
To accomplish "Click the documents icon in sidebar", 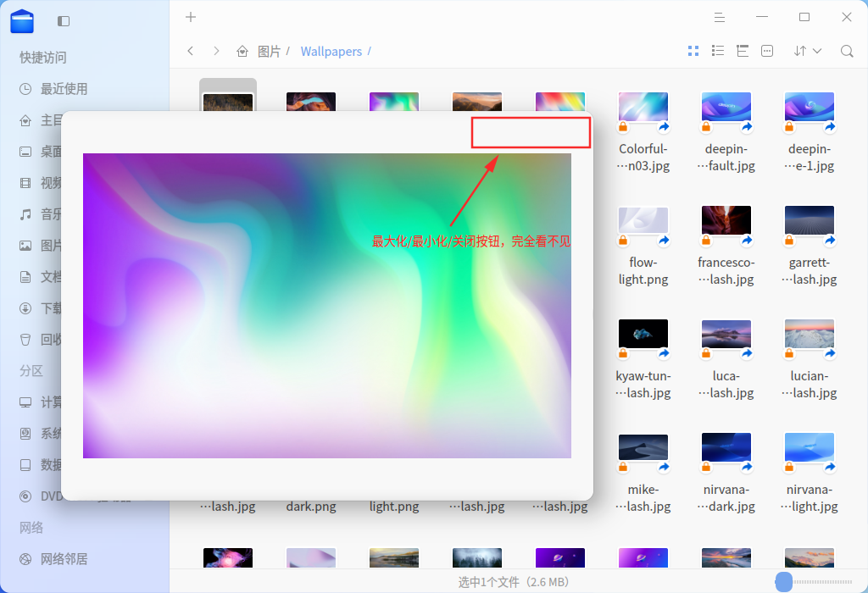I will tap(25, 276).
